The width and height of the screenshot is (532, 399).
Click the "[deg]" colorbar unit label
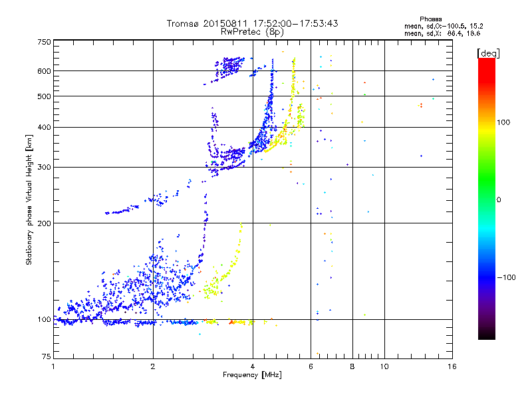tap(488, 53)
